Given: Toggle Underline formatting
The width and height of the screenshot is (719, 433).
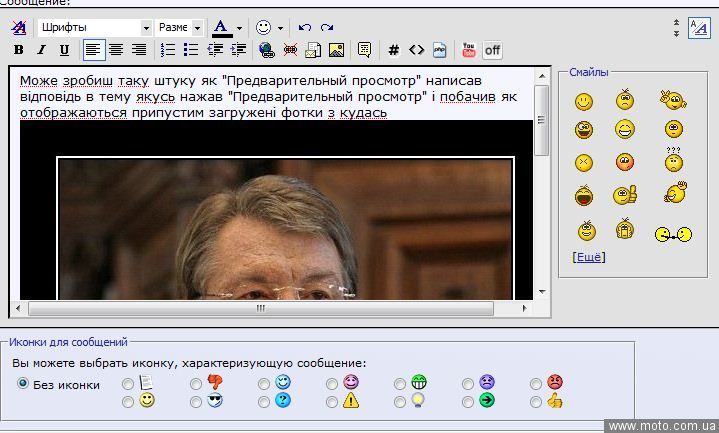Looking at the screenshot, I should pos(65,50).
